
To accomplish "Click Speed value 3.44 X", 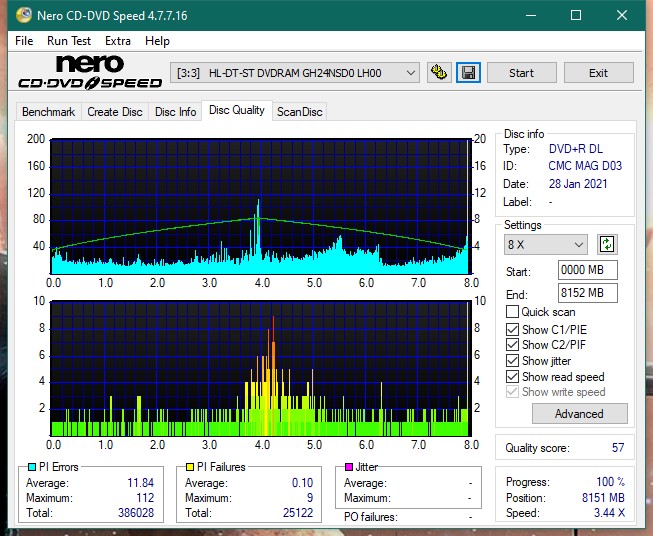I will (609, 513).
